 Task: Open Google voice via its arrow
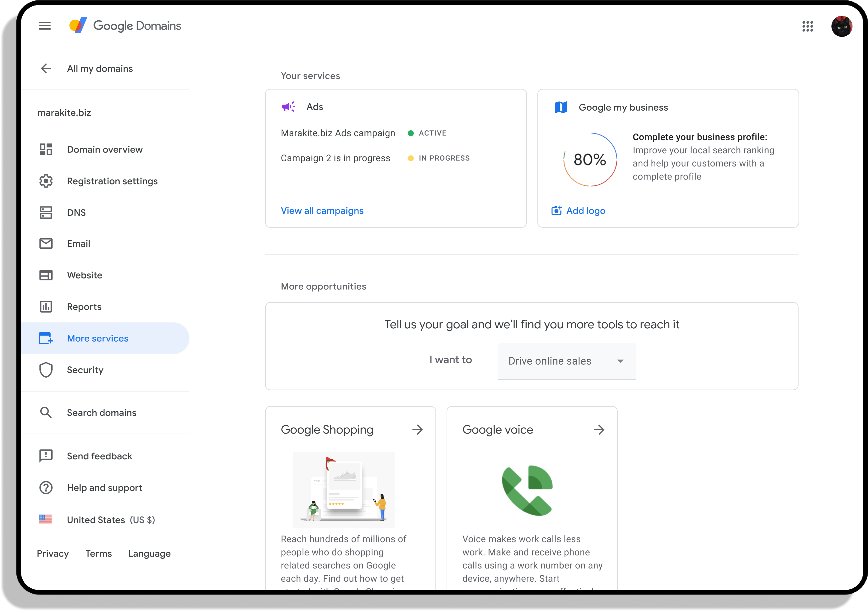pyautogui.click(x=599, y=430)
